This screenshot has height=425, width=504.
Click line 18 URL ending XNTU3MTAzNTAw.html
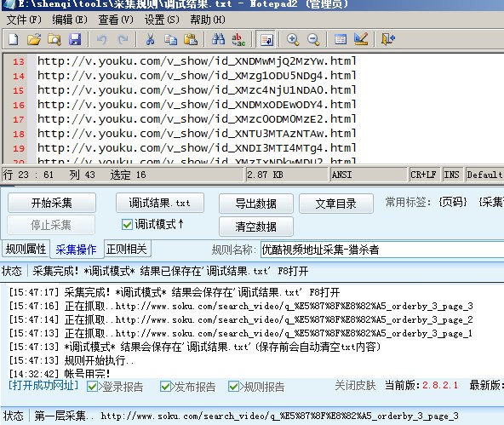[x=197, y=133]
